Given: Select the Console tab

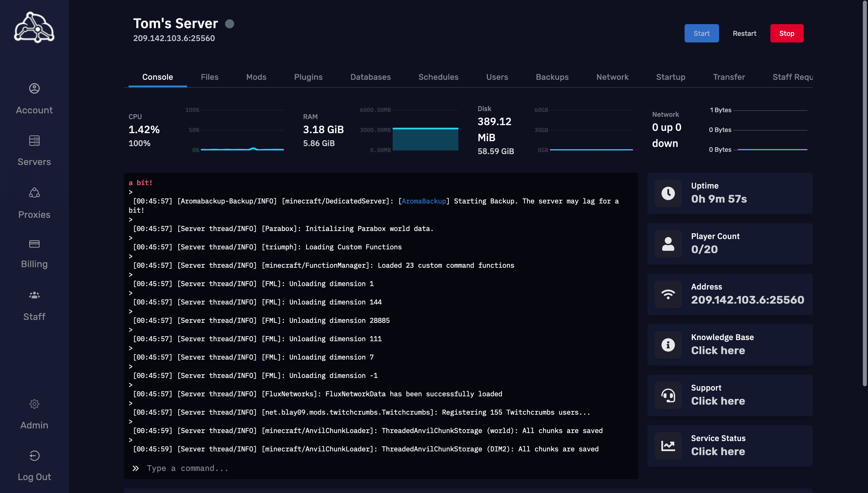Looking at the screenshot, I should click(x=158, y=77).
